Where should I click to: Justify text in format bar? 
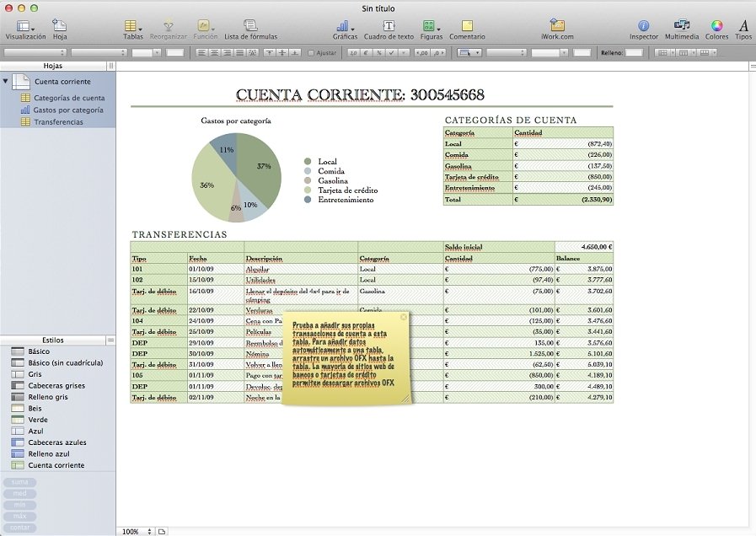tap(239, 52)
